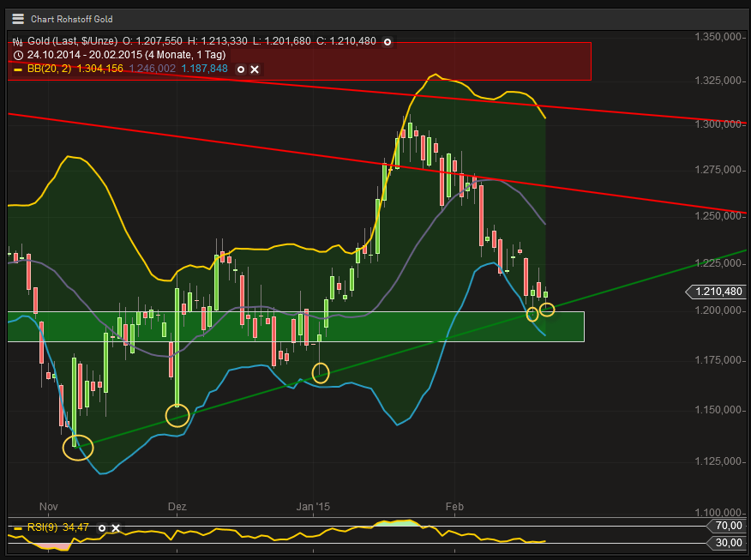Select the Feb axis label
Screen dimensions: 751x560
[454, 507]
